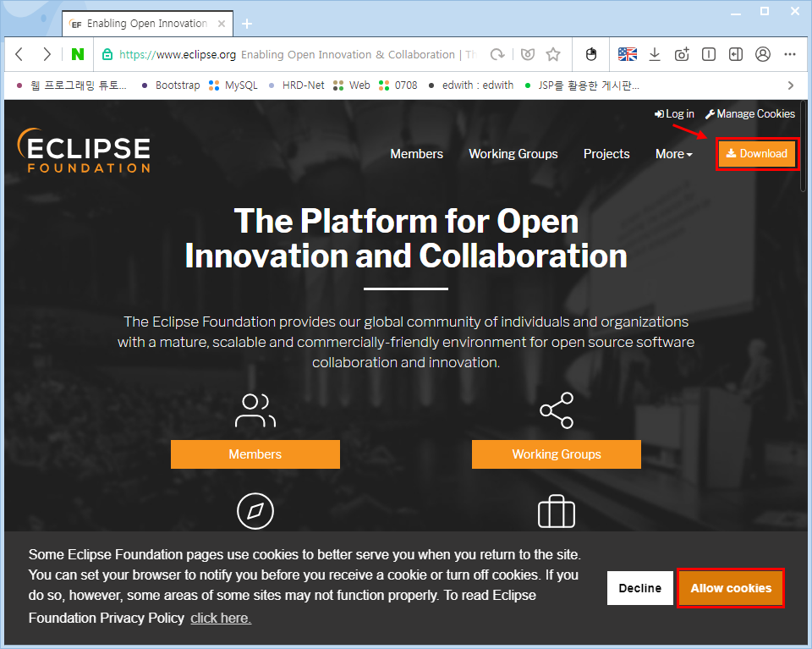Image resolution: width=812 pixels, height=649 pixels.
Task: Toggle the split view icon
Action: coord(709,54)
